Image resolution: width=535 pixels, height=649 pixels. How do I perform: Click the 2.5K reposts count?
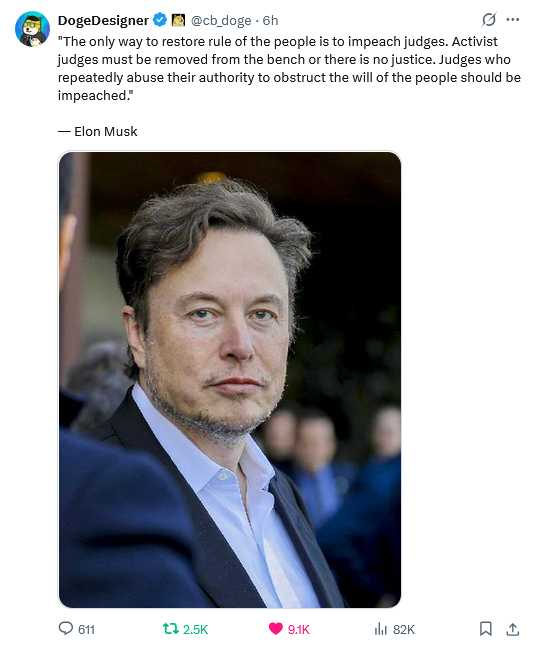point(195,630)
